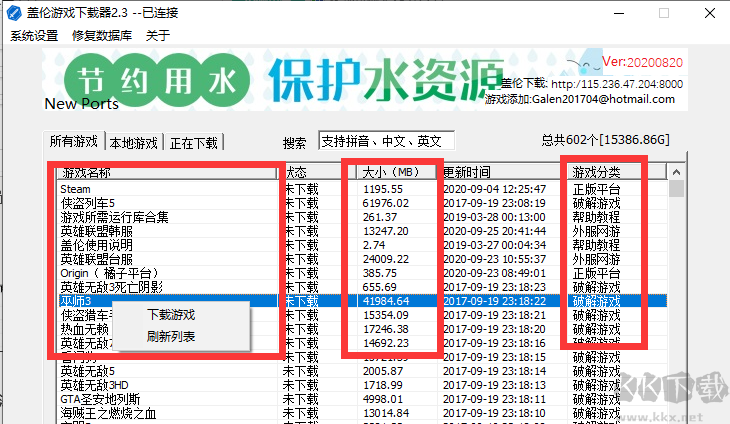The image size is (730, 424).
Task: Switch to the 正在下载 tab
Action: [x=194, y=143]
